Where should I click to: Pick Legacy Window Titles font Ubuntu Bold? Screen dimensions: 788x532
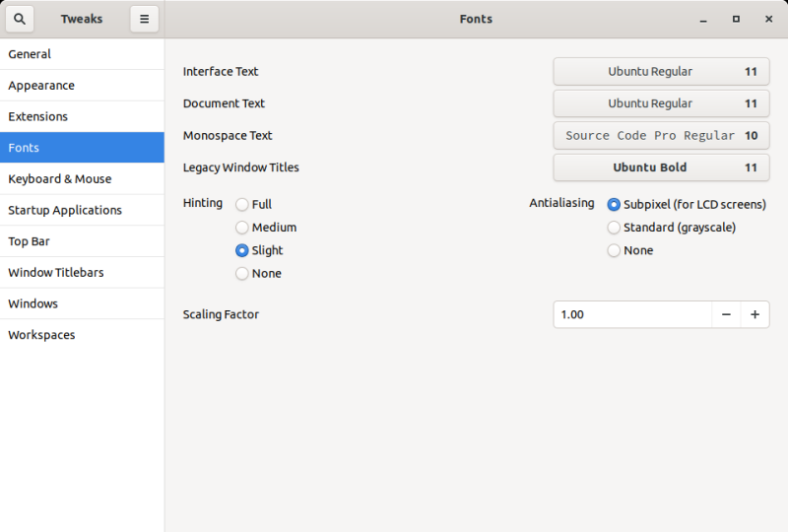coord(661,167)
